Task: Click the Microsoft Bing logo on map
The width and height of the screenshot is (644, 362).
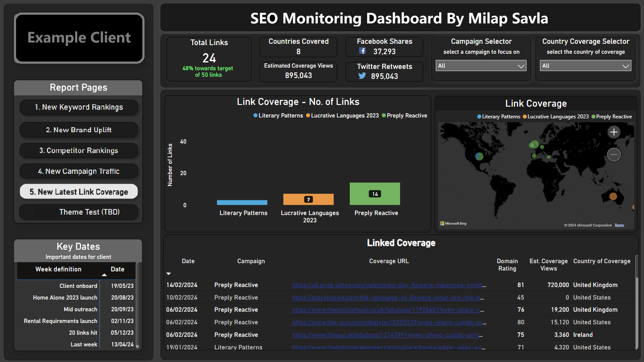Action: (453, 224)
